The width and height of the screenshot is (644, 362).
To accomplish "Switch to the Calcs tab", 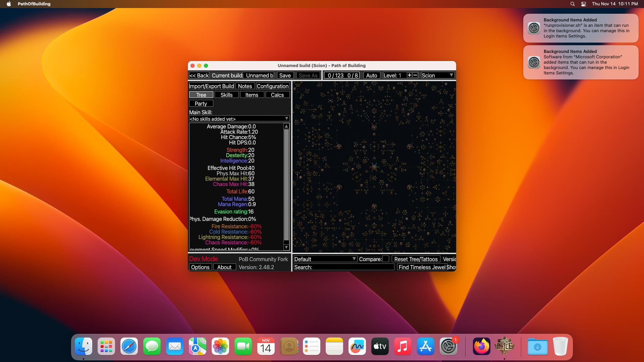I will [x=277, y=95].
